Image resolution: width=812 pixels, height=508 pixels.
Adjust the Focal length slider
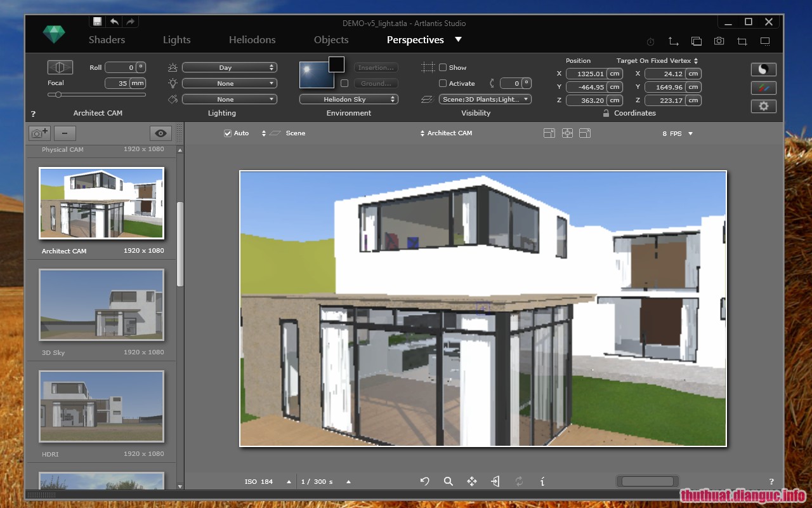[96, 95]
